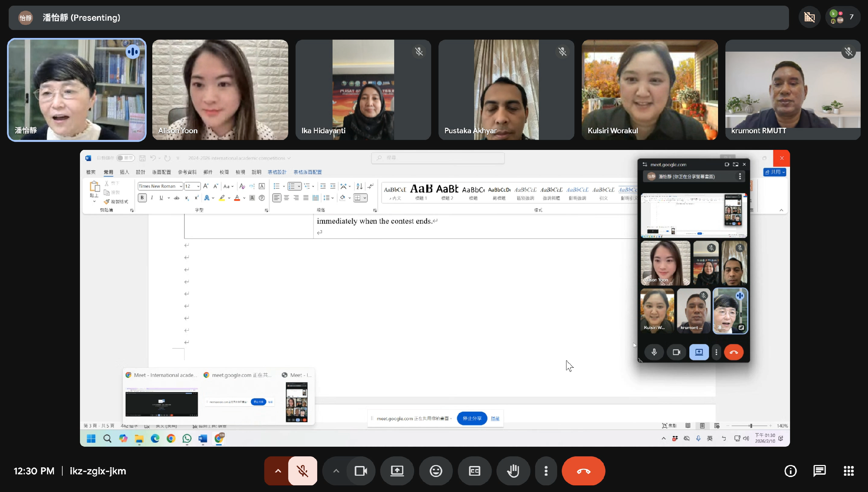The height and width of the screenshot is (492, 868).
Task: Select Alison Yoon's video tile
Action: coord(220,90)
